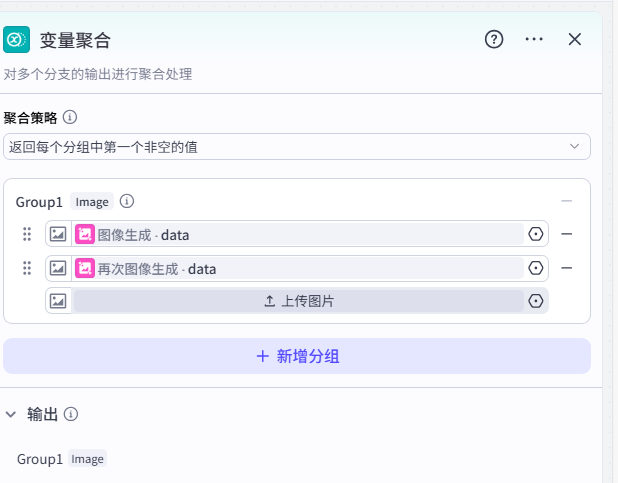The width and height of the screenshot is (618, 483).
Task: Remove the 再次图像生成 · data row
Action: click(567, 268)
